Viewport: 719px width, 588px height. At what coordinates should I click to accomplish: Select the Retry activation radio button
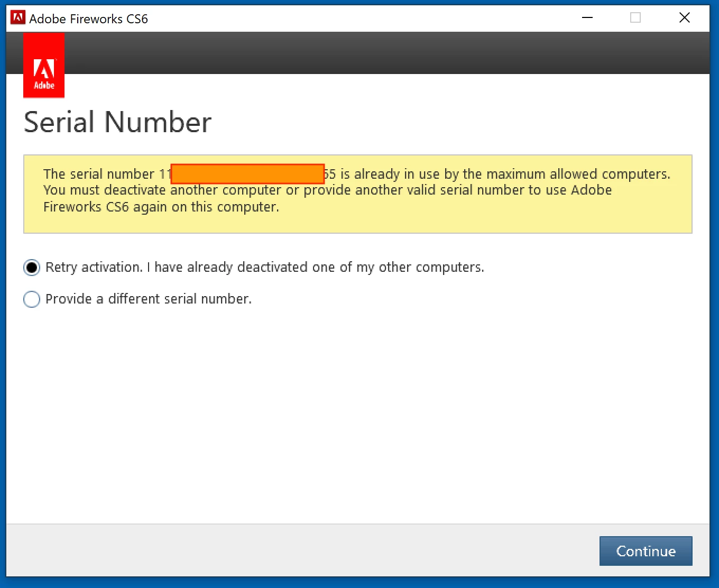coord(32,268)
